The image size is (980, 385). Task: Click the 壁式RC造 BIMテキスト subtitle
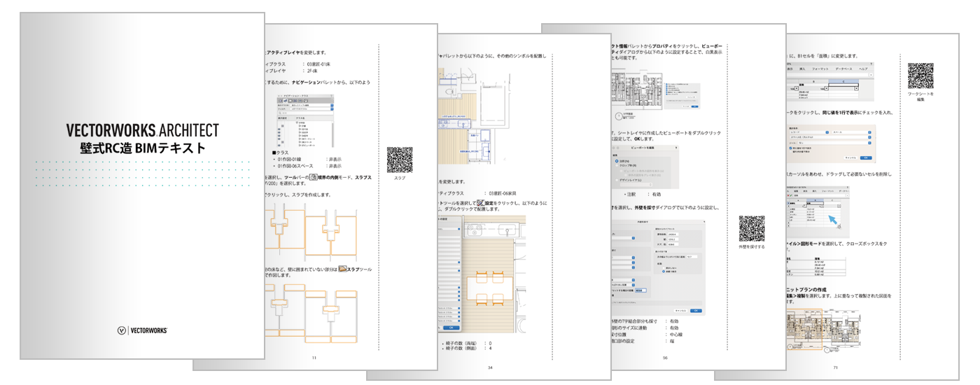click(142, 148)
